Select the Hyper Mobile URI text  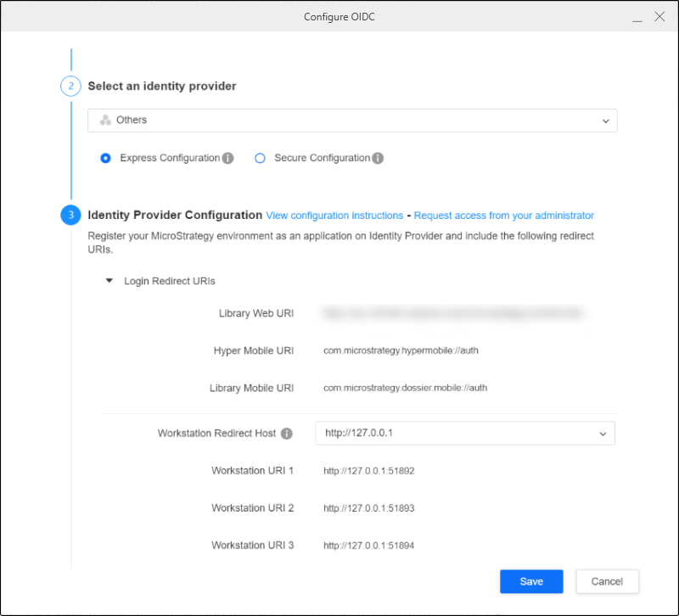pos(399,350)
